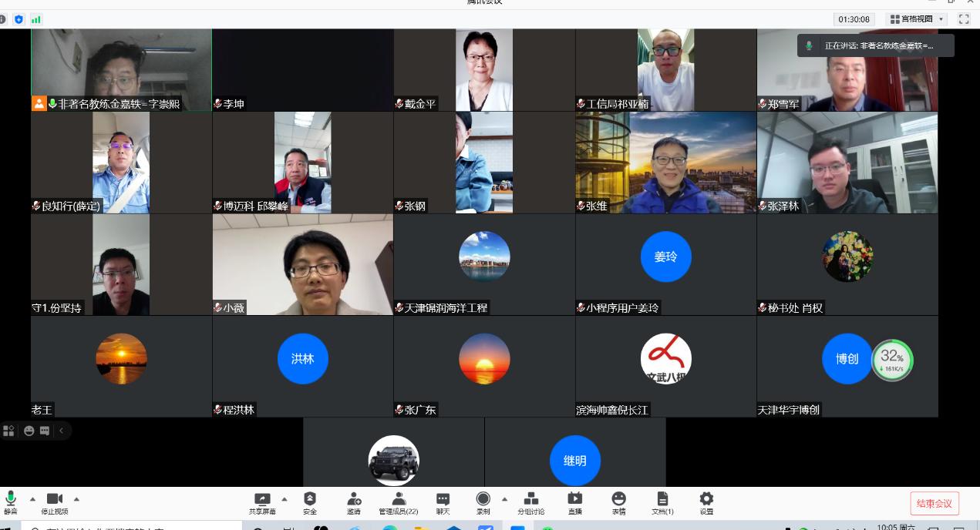Open the 表情 emoji reactions
980x530 pixels.
click(618, 504)
